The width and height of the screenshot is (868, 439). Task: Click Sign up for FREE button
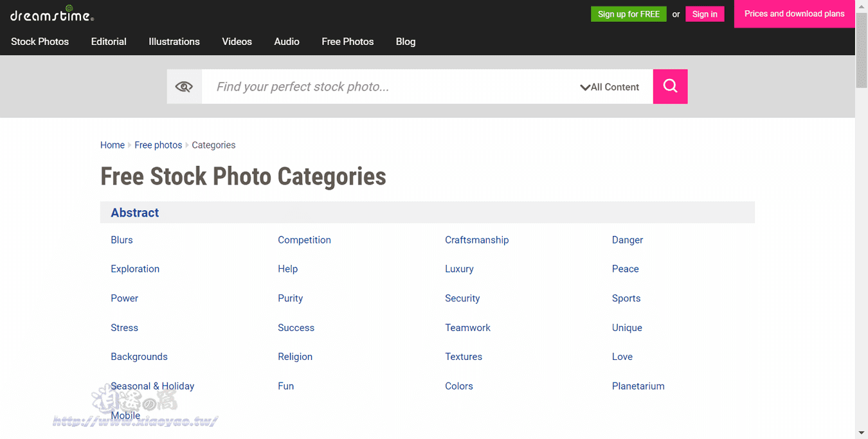[x=629, y=14]
